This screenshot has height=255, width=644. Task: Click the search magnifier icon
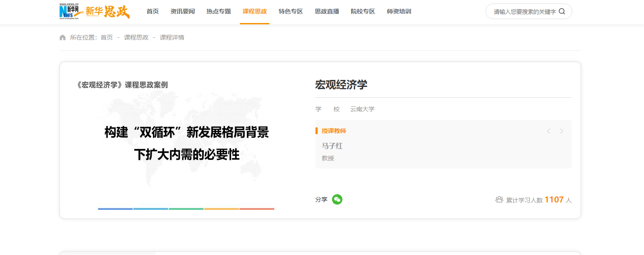tap(562, 12)
